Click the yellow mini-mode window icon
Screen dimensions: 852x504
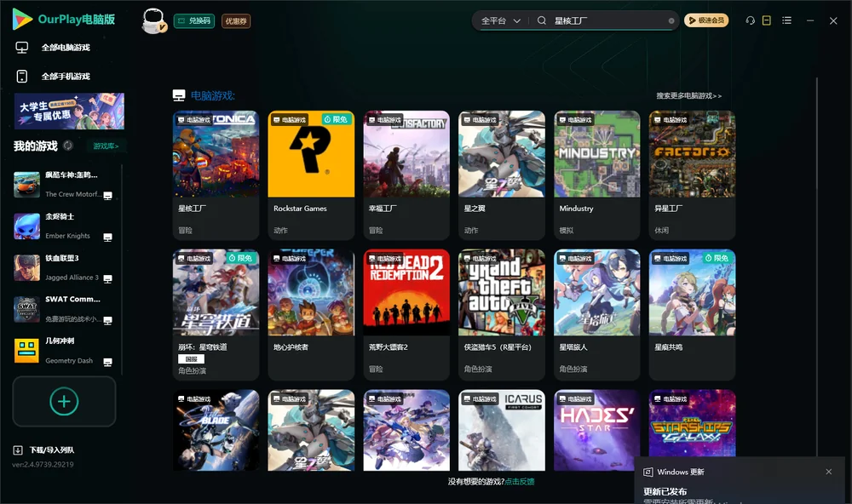pos(767,20)
